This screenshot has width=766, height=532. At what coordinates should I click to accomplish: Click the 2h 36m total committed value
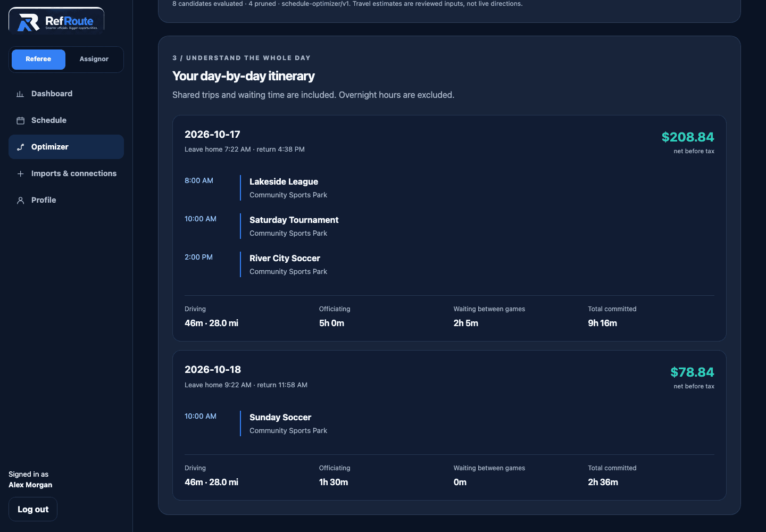pyautogui.click(x=603, y=483)
